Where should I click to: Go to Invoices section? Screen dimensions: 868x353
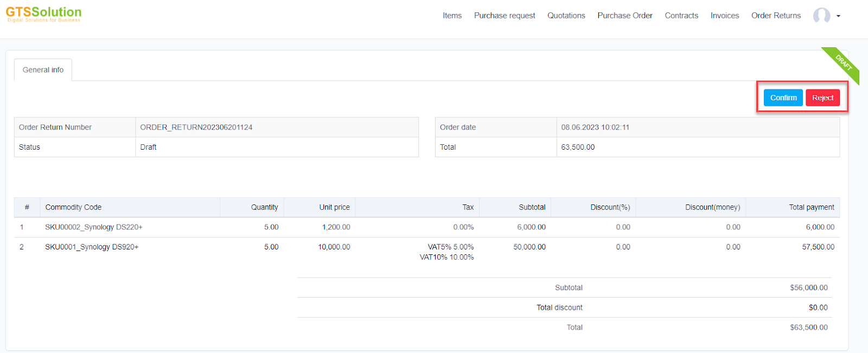point(724,16)
